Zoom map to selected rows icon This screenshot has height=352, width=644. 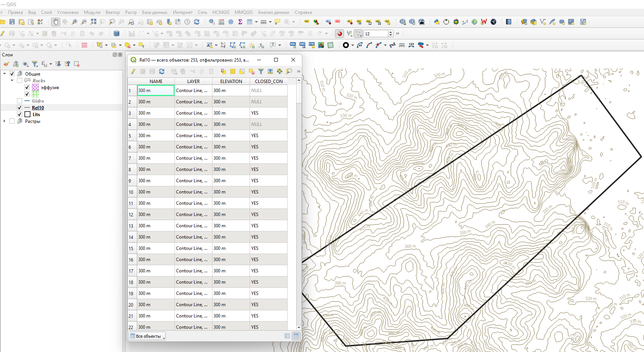point(289,71)
